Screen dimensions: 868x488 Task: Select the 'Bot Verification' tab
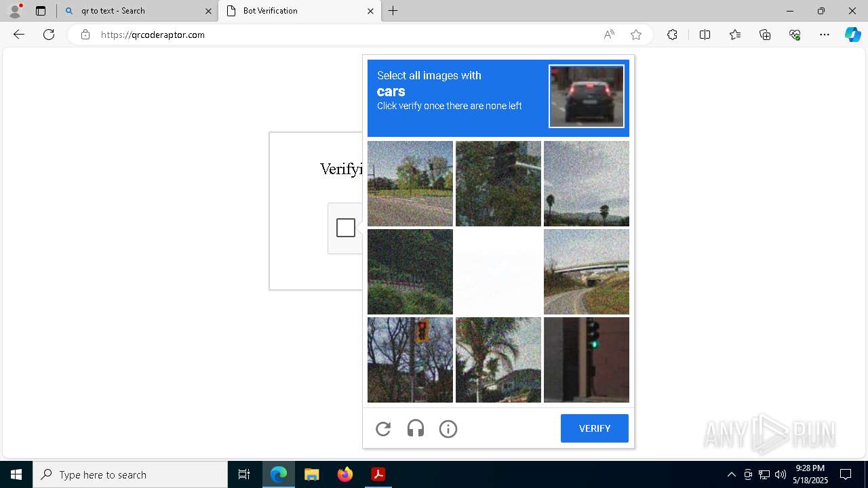(x=299, y=11)
